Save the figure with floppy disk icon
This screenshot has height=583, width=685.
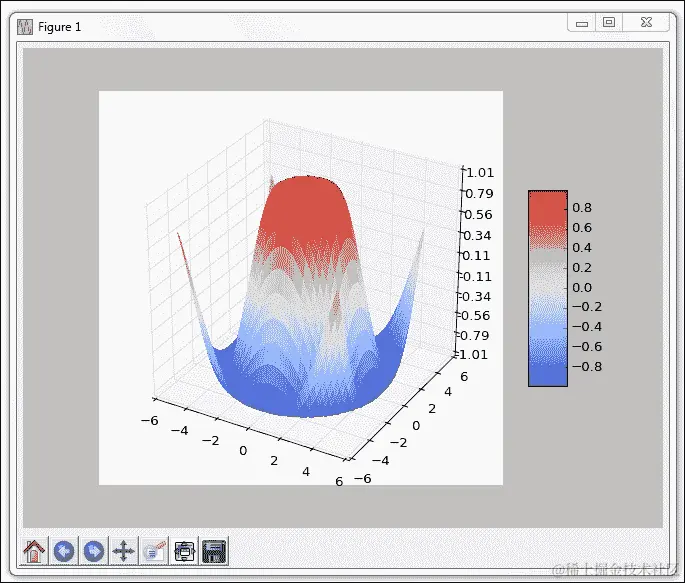(214, 551)
